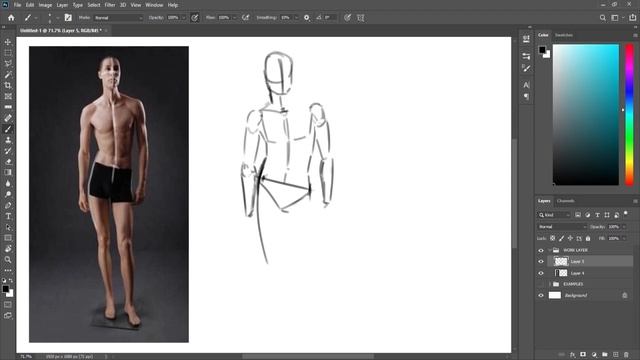Select the Crop tool
This screenshot has width=640, height=360.
[x=8, y=85]
